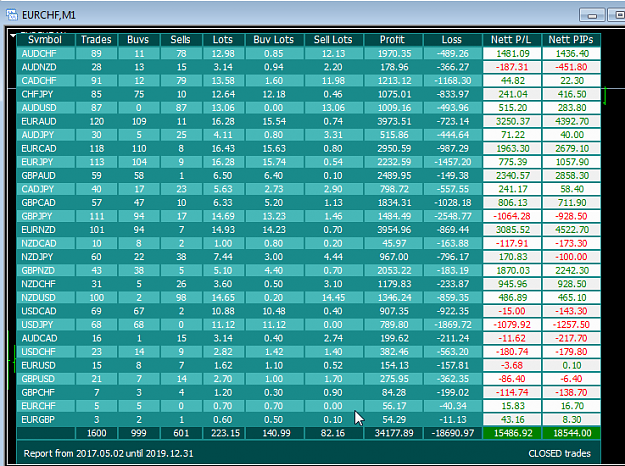The image size is (625, 466).
Task: Select the EURGBP symbol cell
Action: pos(45,419)
